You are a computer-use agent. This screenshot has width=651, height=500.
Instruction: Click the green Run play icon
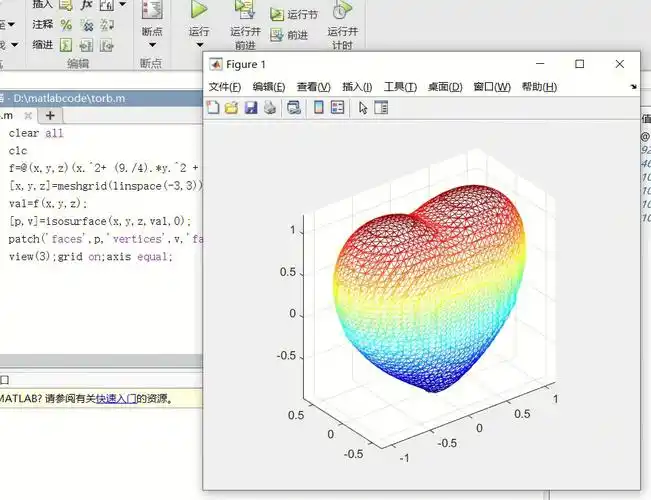[199, 9]
